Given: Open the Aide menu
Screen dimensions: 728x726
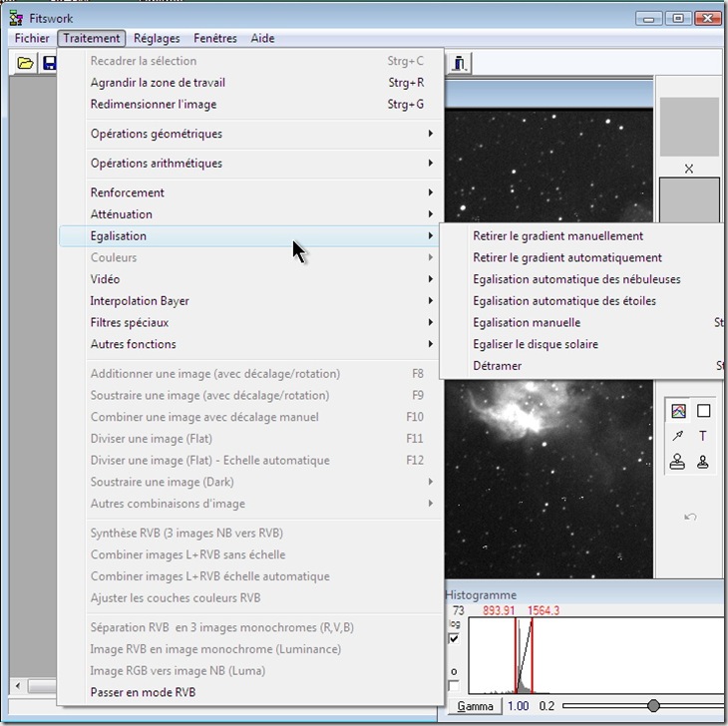Looking at the screenshot, I should [263, 38].
